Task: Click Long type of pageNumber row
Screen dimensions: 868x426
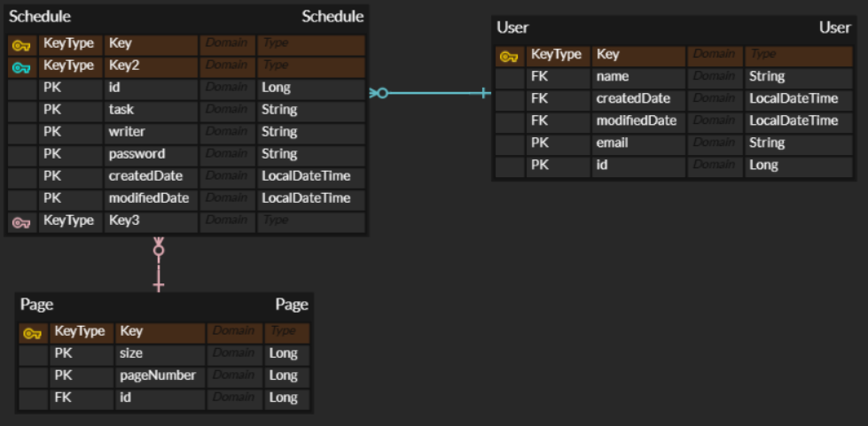Action: pyautogui.click(x=287, y=377)
